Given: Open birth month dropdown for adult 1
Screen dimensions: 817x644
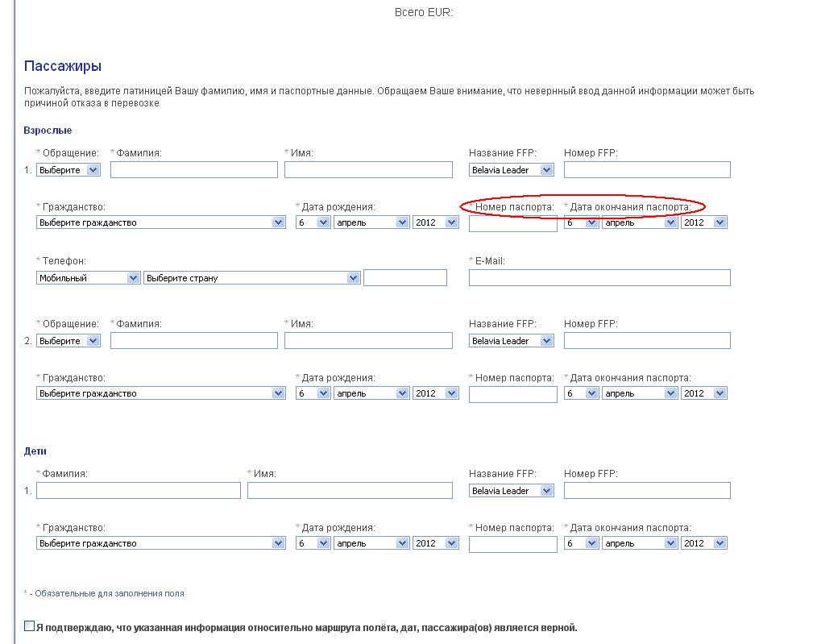Looking at the screenshot, I should [x=371, y=222].
